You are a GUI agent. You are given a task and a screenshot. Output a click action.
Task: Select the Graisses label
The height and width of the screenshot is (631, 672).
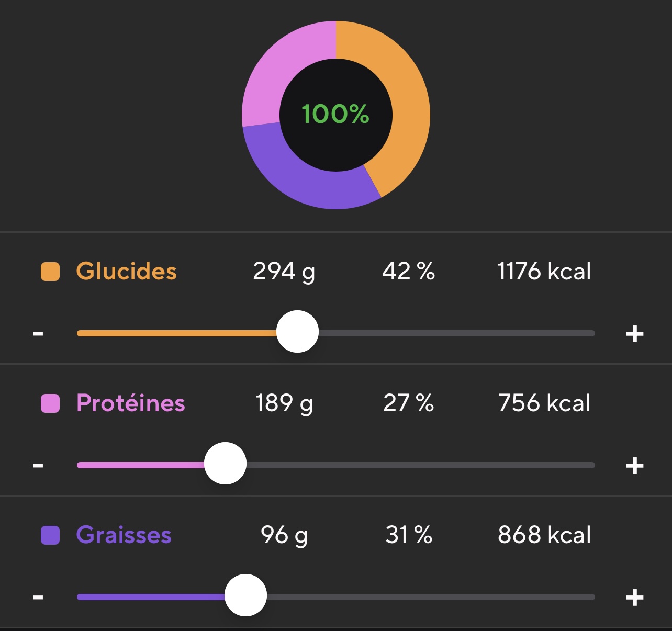[x=124, y=535]
